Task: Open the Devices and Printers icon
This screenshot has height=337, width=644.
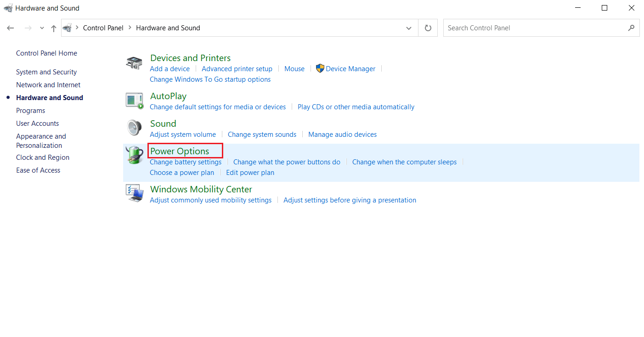Action: point(134,63)
